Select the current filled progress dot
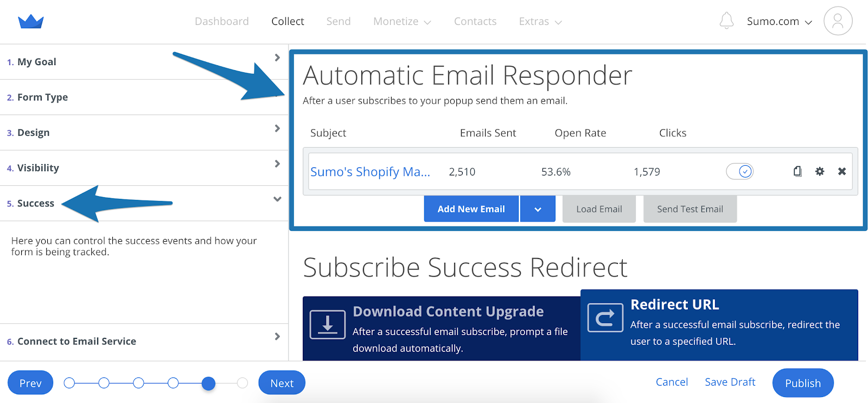868x403 pixels. [208, 383]
